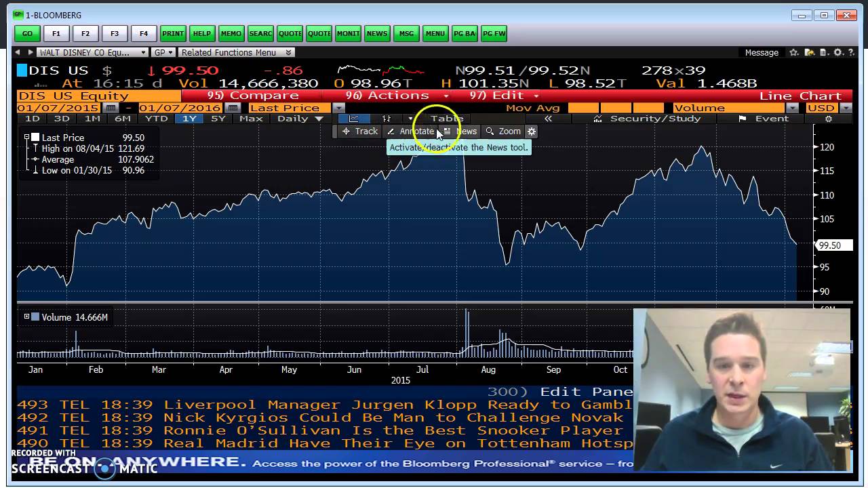This screenshot has height=488, width=868.
Task: Click the export icon beside the star
Action: click(x=808, y=52)
